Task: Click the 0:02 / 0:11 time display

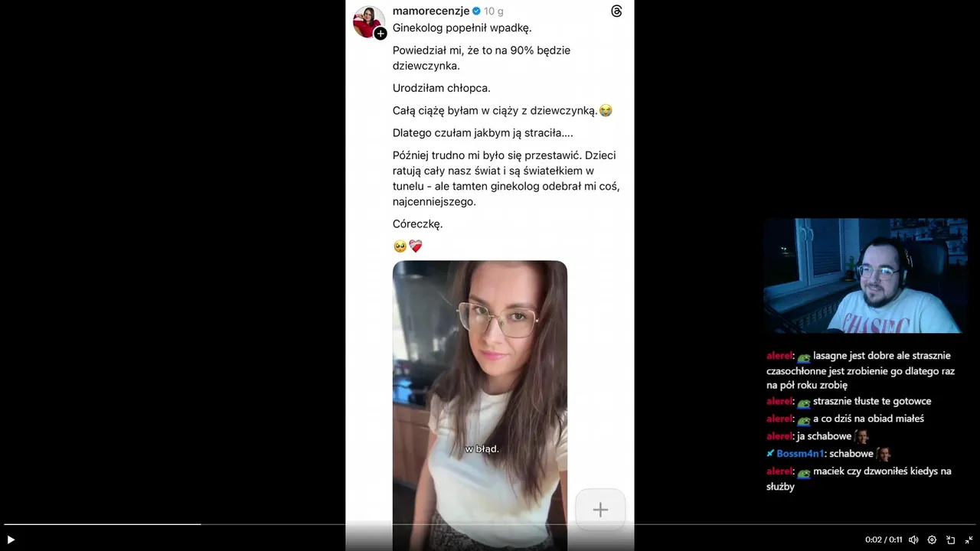Action: tap(884, 540)
